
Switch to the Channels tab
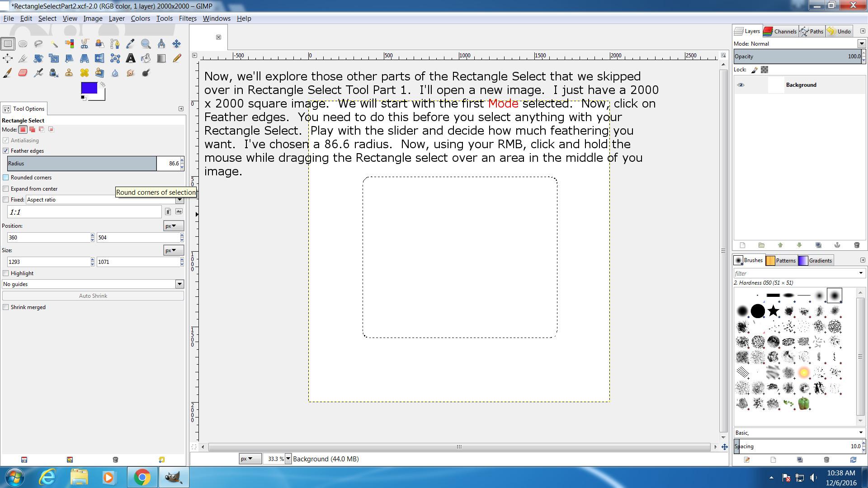(x=780, y=31)
